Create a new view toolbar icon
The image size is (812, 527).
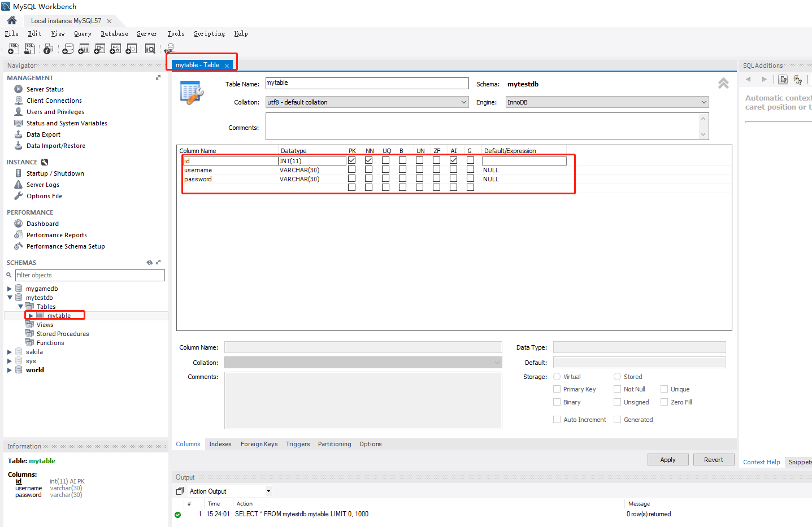point(99,49)
